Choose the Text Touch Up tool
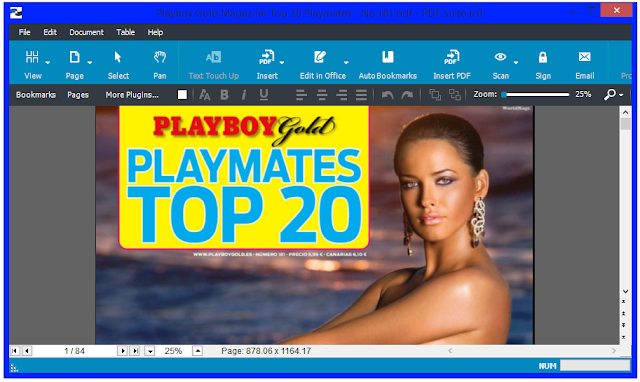Screen dimensions: 640x382 213,64
